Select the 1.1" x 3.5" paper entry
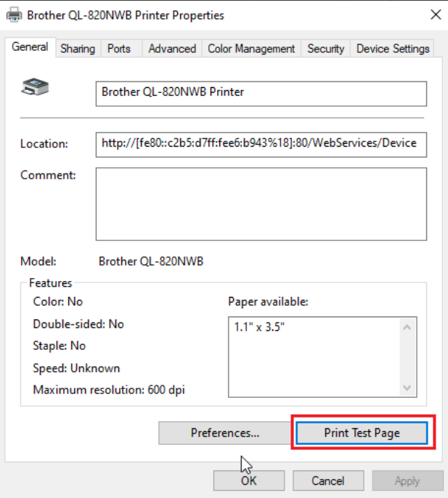Image resolution: width=448 pixels, height=498 pixels. (259, 327)
